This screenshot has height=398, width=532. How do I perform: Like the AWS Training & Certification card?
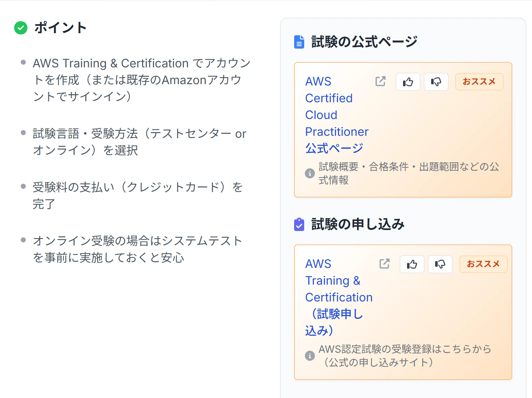(412, 264)
